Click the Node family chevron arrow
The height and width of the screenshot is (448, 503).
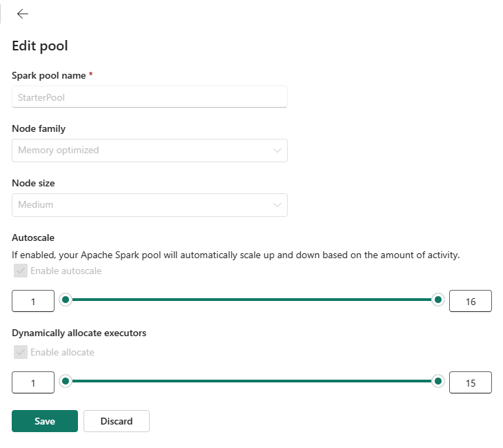tap(277, 150)
